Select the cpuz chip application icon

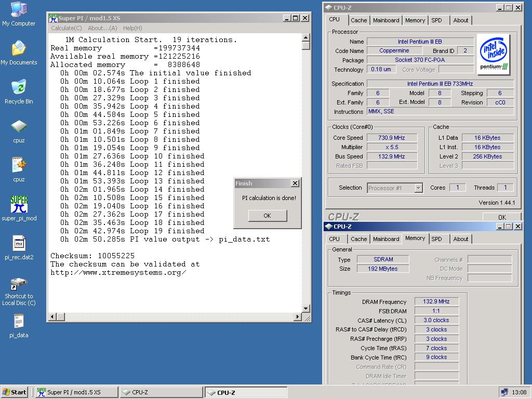pyautogui.click(x=19, y=130)
